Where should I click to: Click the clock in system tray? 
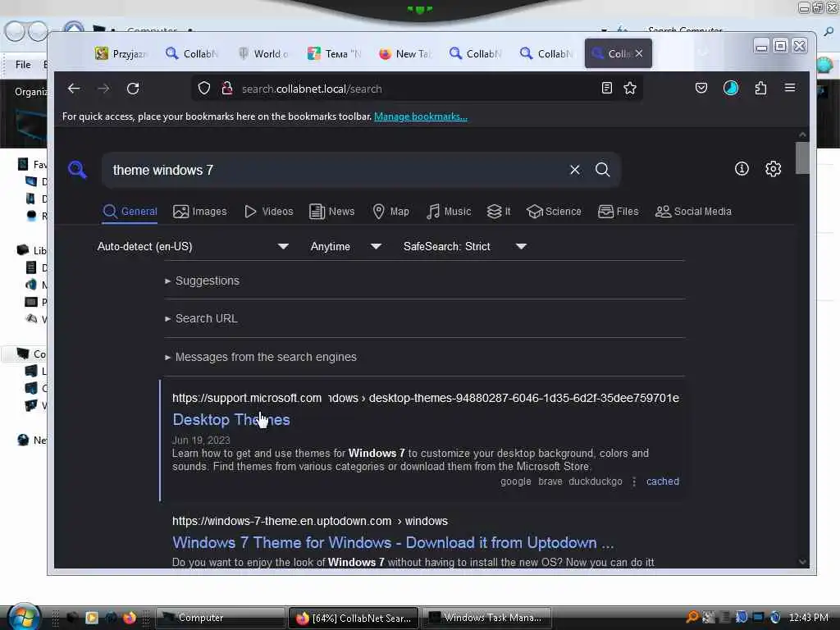(x=808, y=618)
